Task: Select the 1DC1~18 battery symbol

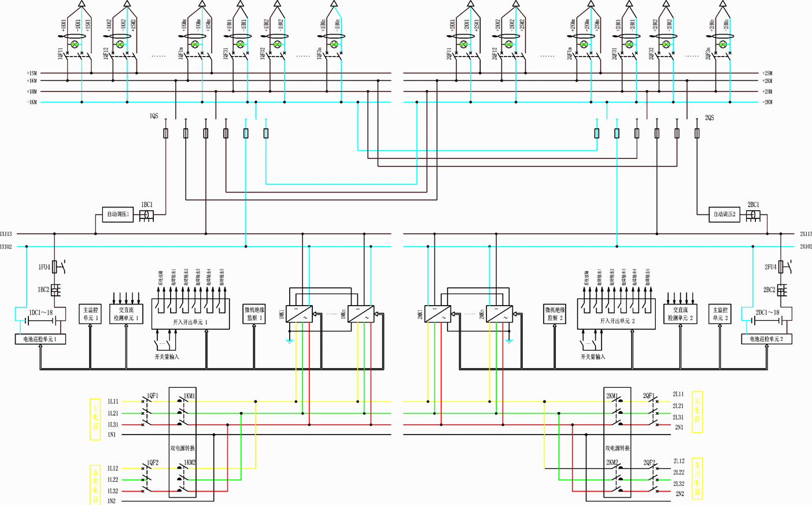Action: 41,320
